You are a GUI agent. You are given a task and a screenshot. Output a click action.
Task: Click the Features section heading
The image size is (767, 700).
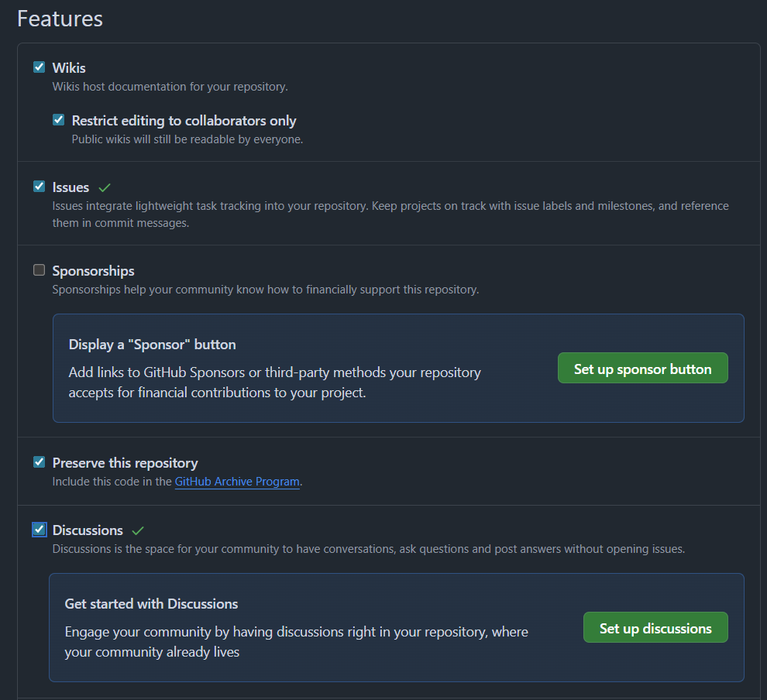pyautogui.click(x=60, y=19)
